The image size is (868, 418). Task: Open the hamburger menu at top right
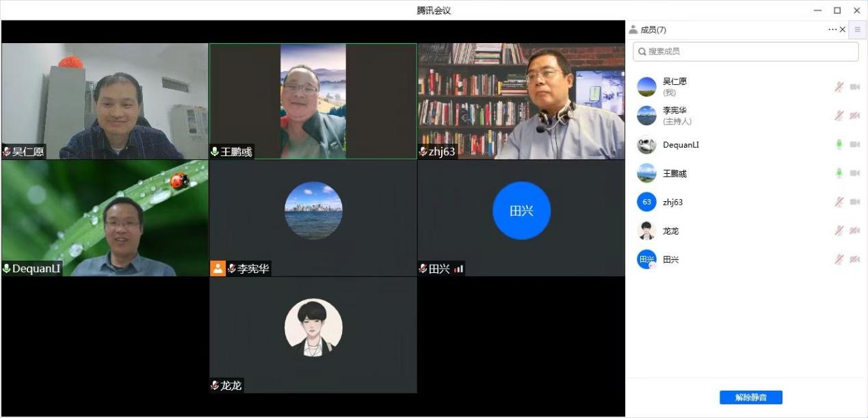coord(857,29)
